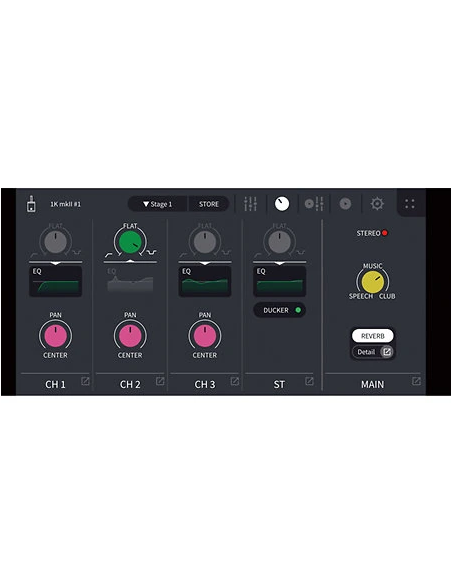The width and height of the screenshot is (452, 584).
Task: Adjust the CH 3 PAN knob
Action: tap(205, 335)
